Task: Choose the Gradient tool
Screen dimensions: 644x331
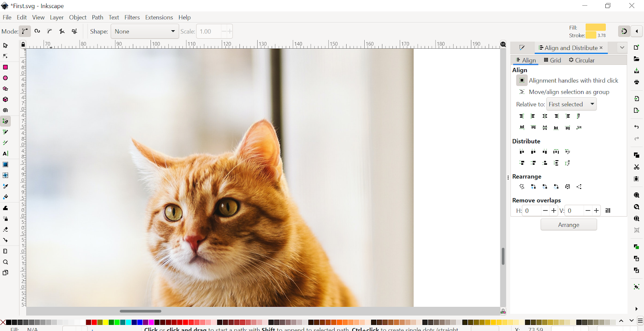Action: [x=6, y=165]
